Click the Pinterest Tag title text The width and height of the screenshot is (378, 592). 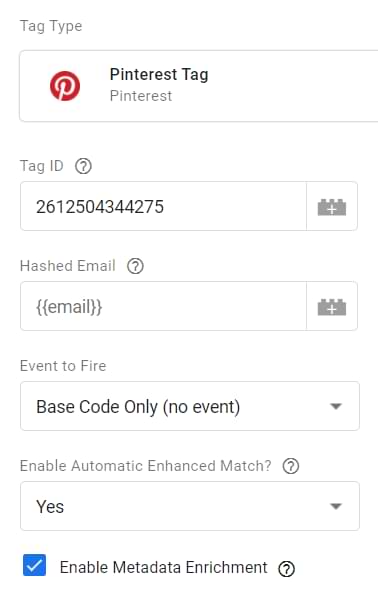tap(159, 75)
